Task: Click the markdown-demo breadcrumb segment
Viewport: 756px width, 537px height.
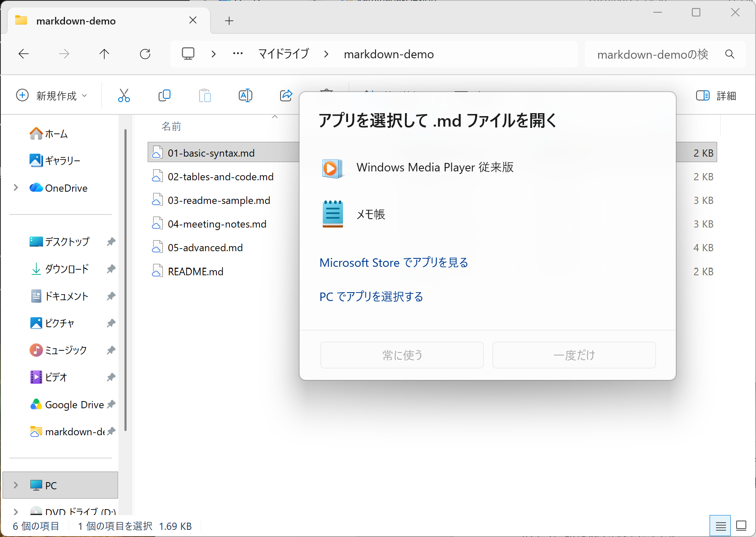Action: pyautogui.click(x=389, y=54)
